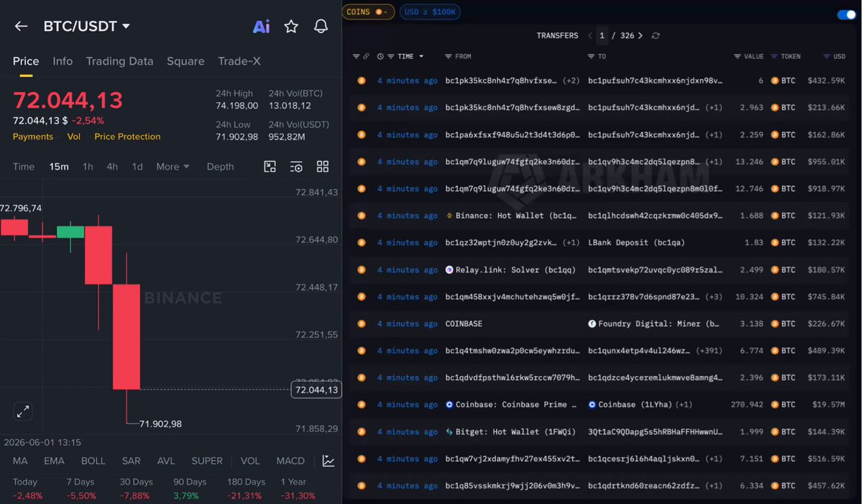Enable the MA indicator

[x=20, y=461]
